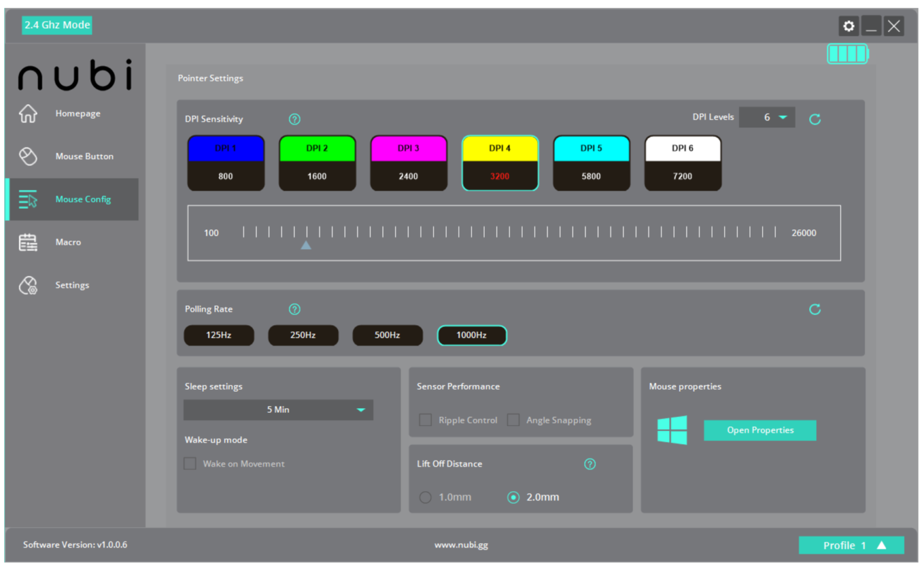The width and height of the screenshot is (924, 570).
Task: Click the Polling Rate help question icon
Action: click(x=294, y=309)
